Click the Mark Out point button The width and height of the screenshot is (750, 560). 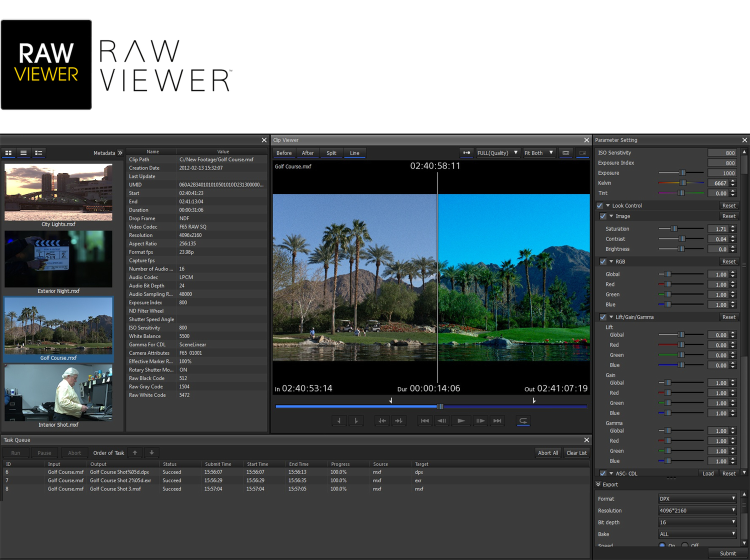(356, 421)
